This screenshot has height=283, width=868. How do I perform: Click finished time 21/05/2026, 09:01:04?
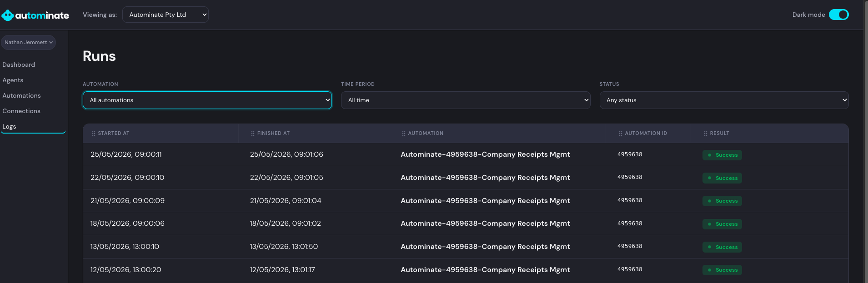tap(286, 201)
